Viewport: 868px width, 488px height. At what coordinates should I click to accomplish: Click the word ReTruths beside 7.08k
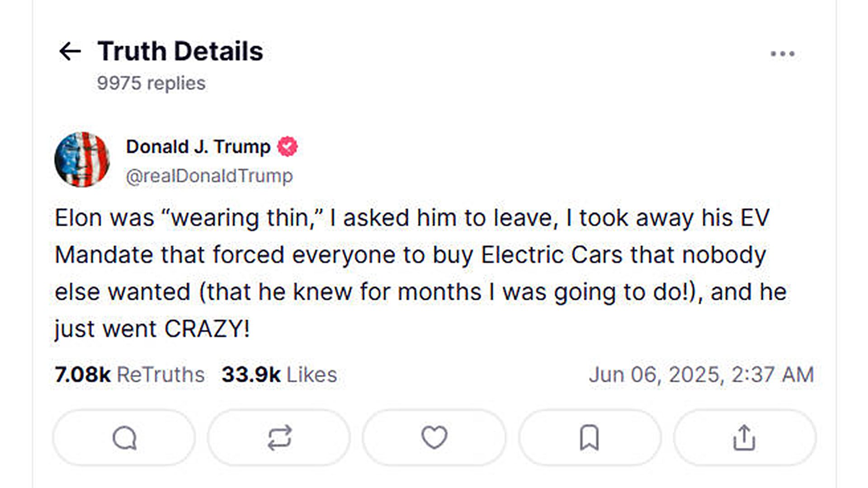click(160, 375)
